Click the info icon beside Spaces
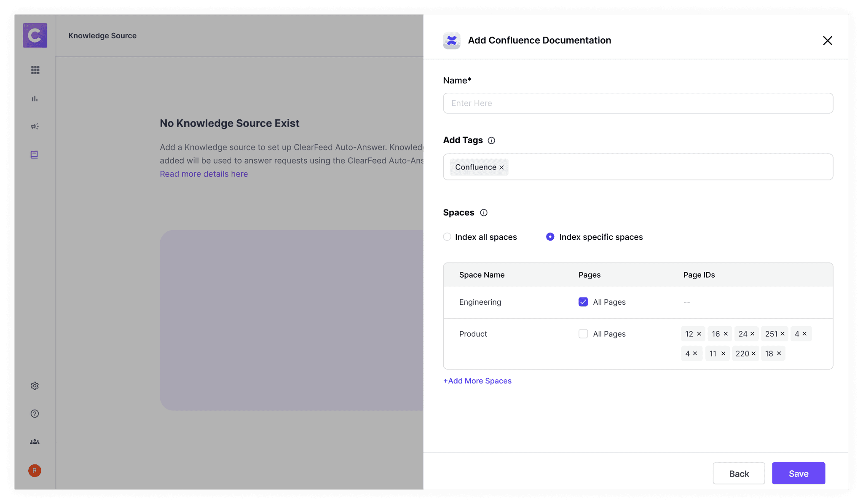Viewport: 863px width, 504px height. point(484,213)
